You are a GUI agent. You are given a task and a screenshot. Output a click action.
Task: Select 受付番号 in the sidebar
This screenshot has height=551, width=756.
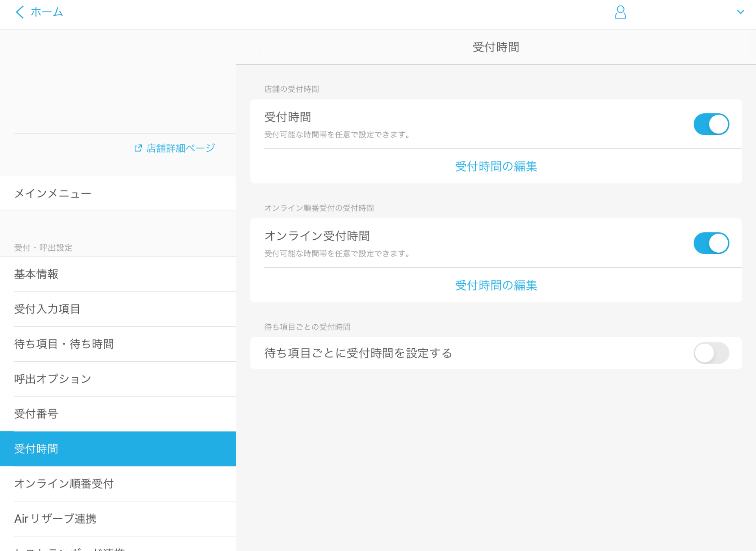tap(36, 414)
